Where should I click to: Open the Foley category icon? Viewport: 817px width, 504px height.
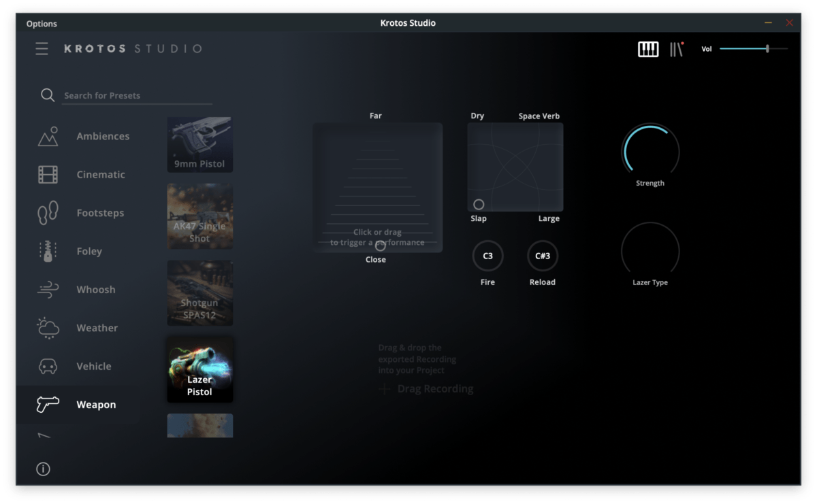pos(47,251)
